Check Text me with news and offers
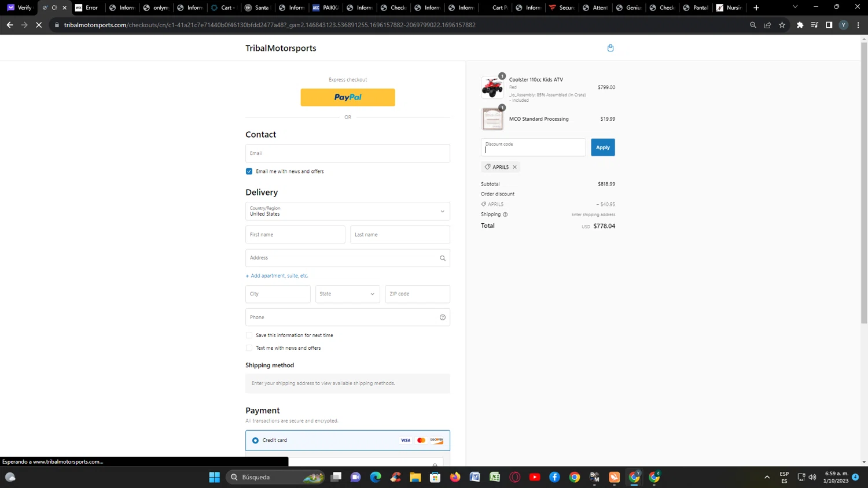This screenshot has width=868, height=488. 249,348
